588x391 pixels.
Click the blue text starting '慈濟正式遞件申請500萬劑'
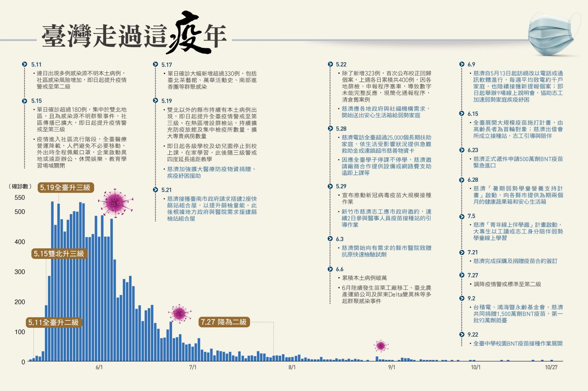(x=518, y=162)
